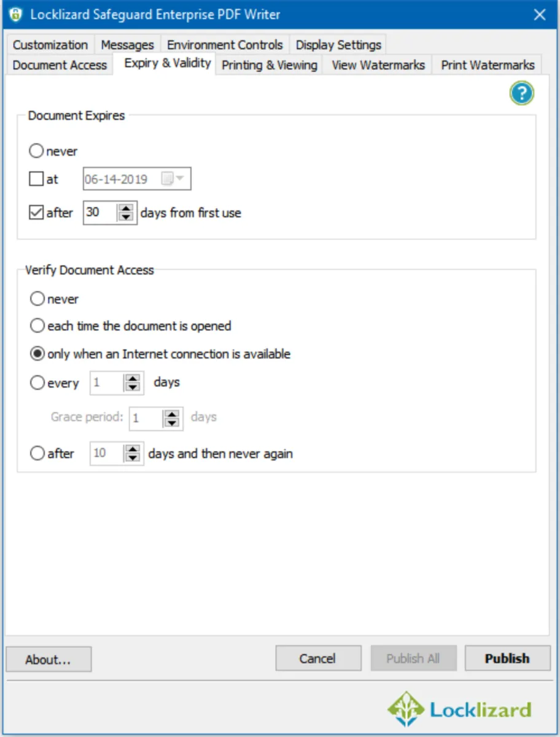The height and width of the screenshot is (737, 560).
Task: Select 'each time the document is opened'
Action: (37, 326)
